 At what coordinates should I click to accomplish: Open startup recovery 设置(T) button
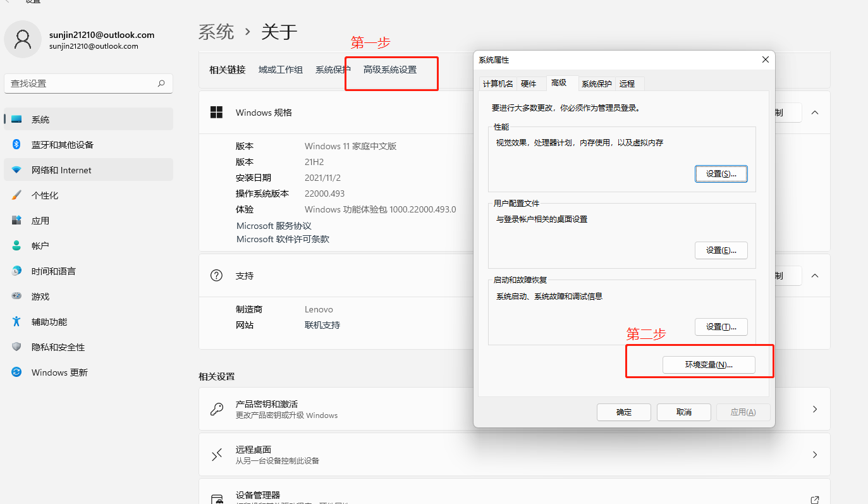pos(721,326)
